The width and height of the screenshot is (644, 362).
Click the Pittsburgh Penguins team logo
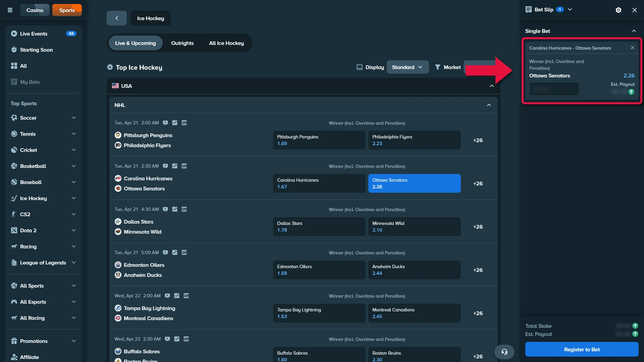[x=118, y=135]
